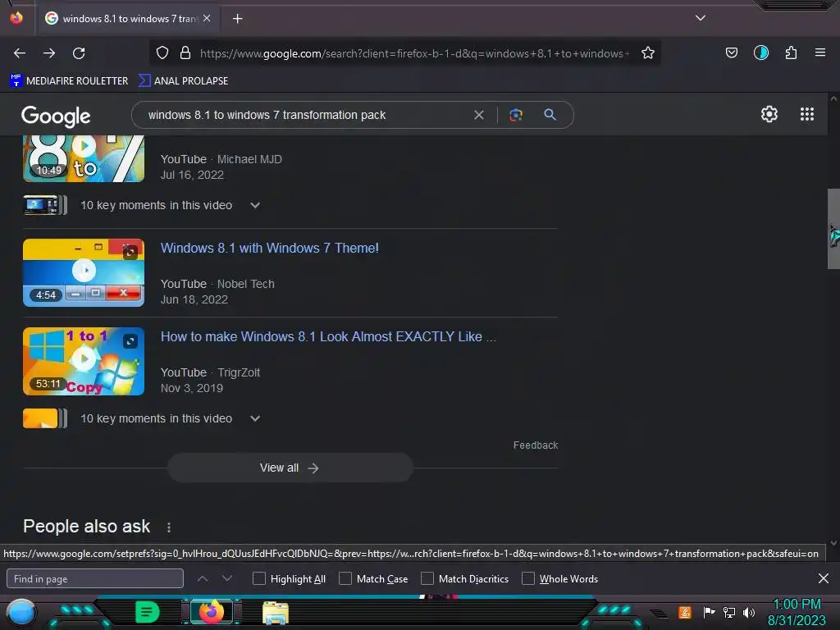This screenshot has width=840, height=630.
Task: Play the Michael MJD video thumbnail
Action: 84,158
